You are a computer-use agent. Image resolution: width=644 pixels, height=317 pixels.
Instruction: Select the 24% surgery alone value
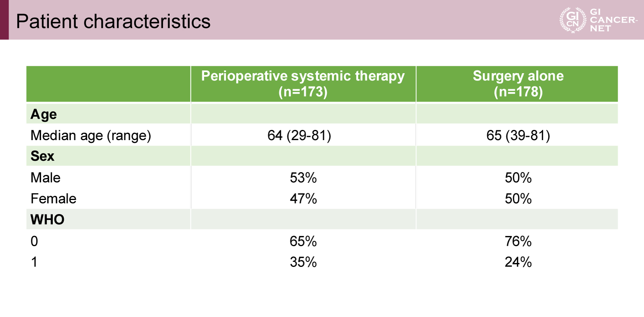[x=518, y=262]
